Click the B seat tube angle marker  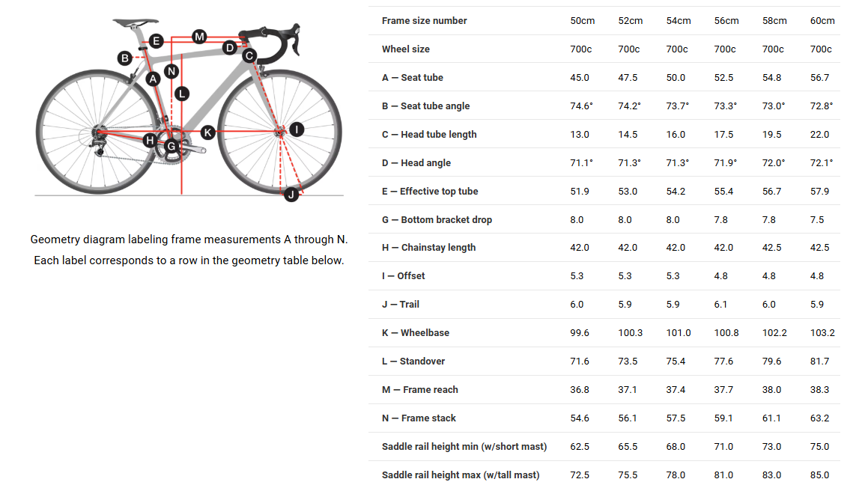coord(125,58)
